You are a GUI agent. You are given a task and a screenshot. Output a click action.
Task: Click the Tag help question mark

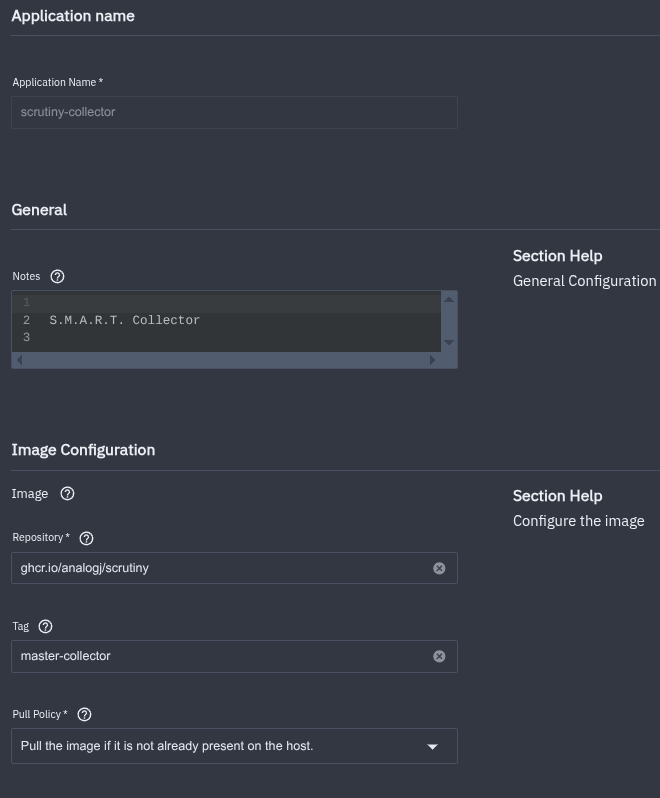[x=45, y=626]
